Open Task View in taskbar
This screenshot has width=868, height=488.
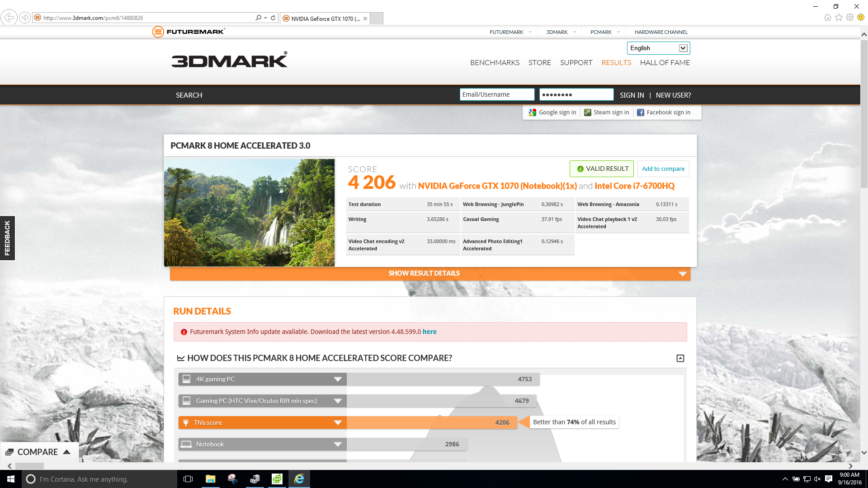[188, 479]
